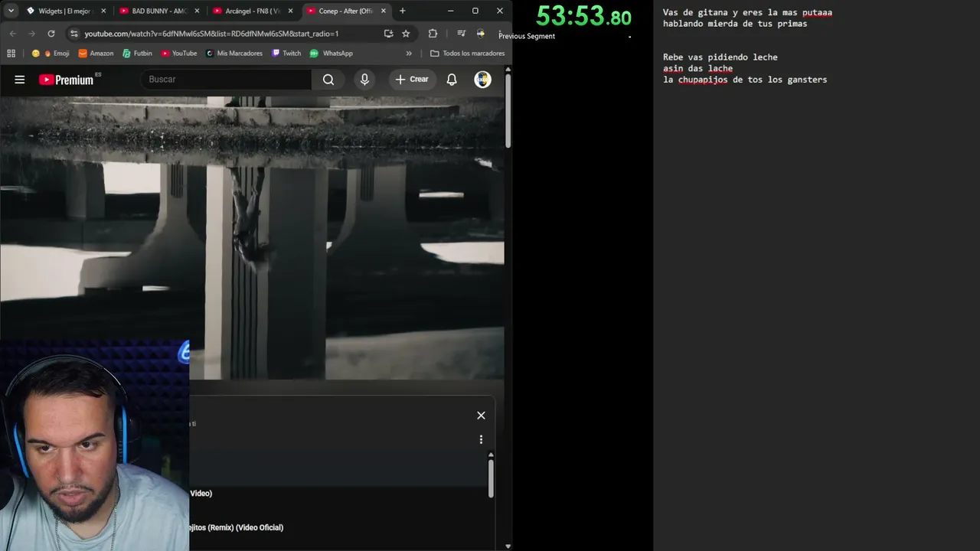Click the webcam overlay of the streamer
The width and height of the screenshot is (980, 551).
click(x=94, y=445)
